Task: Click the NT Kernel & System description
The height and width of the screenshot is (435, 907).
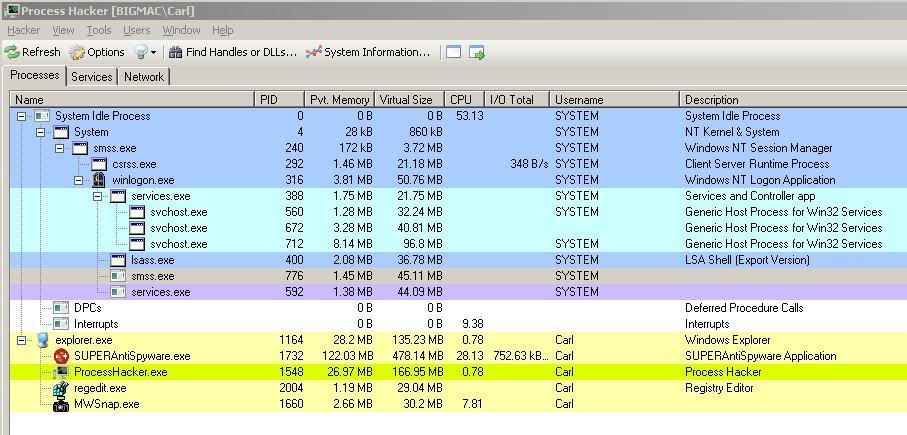Action: pos(732,132)
